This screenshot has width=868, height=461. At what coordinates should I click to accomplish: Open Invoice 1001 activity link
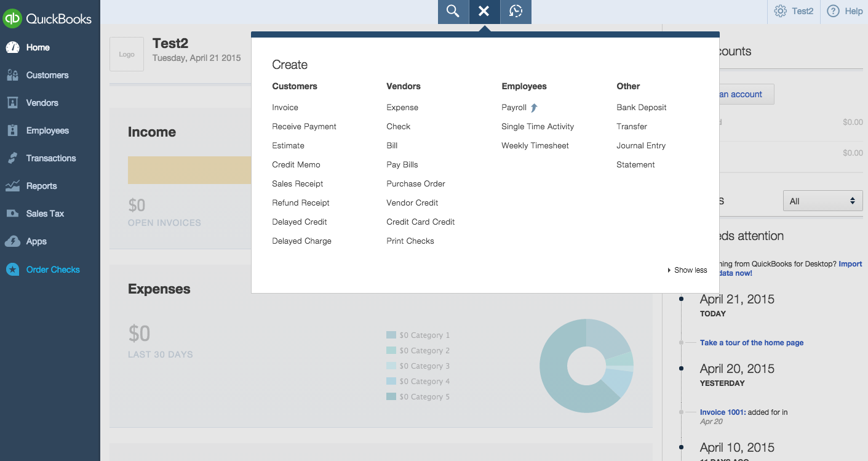723,412
